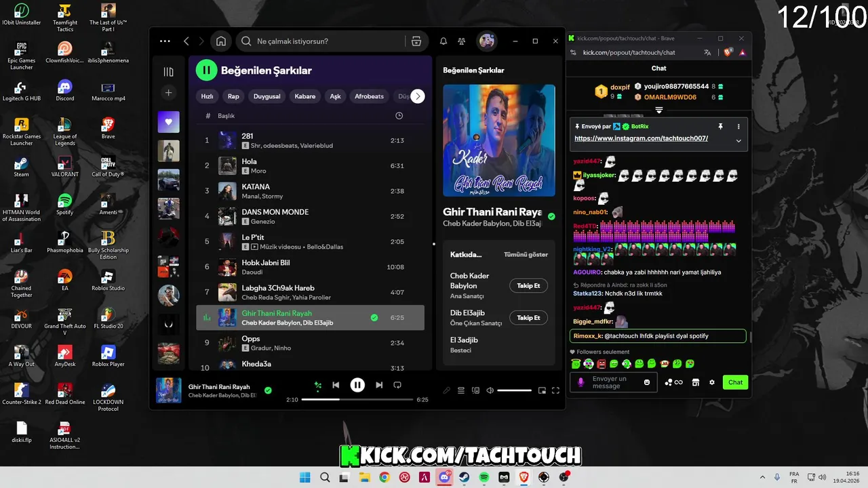Viewport: 868px width, 488px height.
Task: Pause playback in bottom player bar
Action: [357, 385]
